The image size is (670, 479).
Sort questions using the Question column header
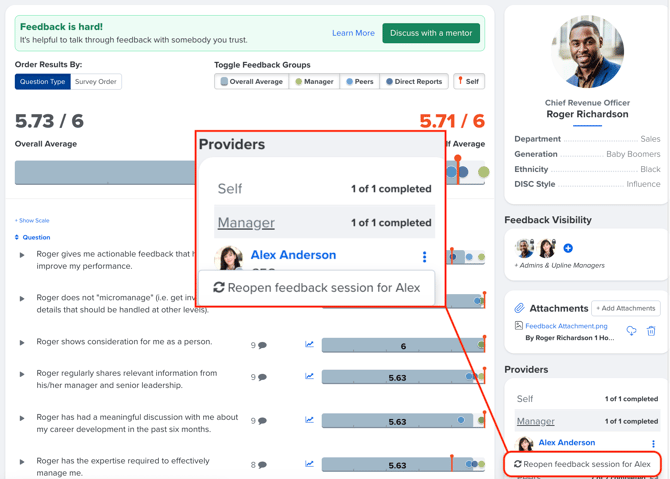(36, 238)
